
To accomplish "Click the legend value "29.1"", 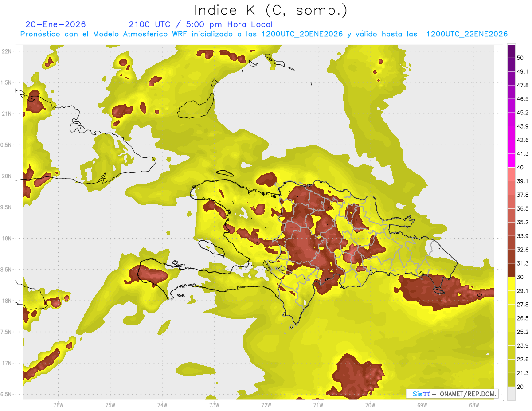I will pyautogui.click(x=523, y=291).
